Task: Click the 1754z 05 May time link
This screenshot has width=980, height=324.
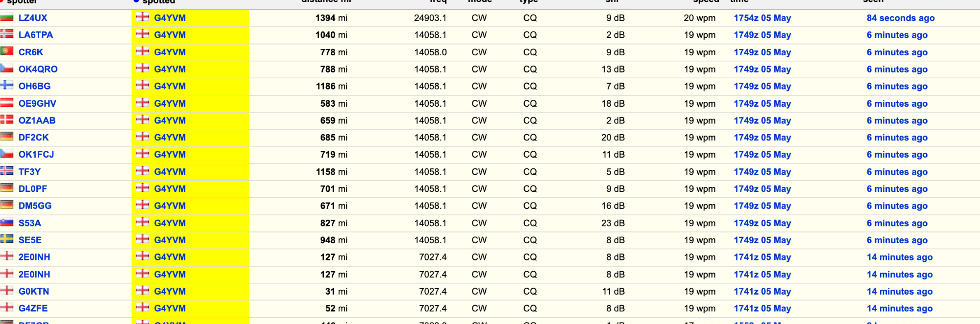Action: click(x=762, y=18)
